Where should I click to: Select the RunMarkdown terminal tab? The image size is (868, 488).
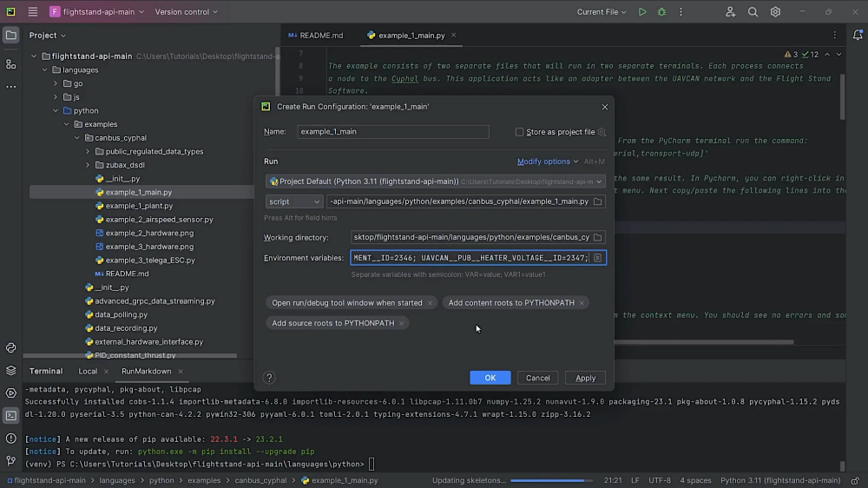(x=146, y=371)
